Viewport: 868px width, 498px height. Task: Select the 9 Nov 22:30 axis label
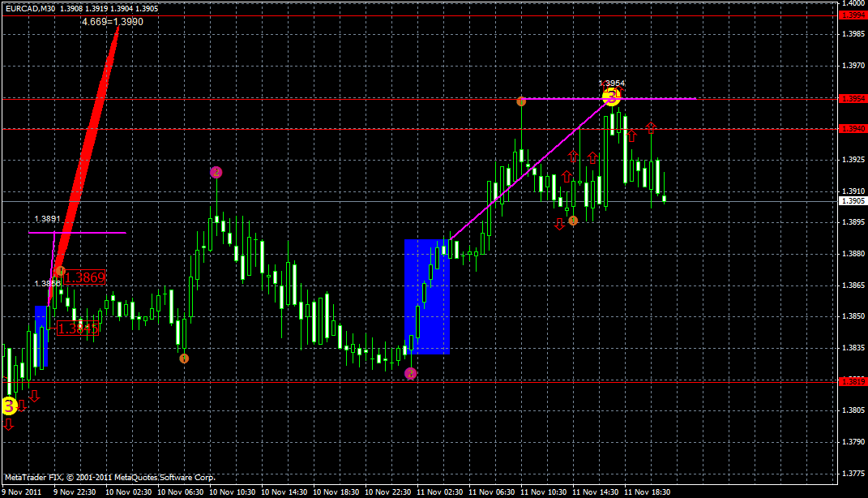coord(74,492)
